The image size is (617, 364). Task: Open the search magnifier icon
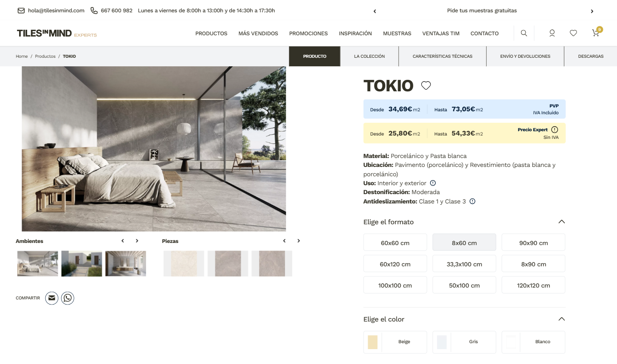tap(524, 33)
